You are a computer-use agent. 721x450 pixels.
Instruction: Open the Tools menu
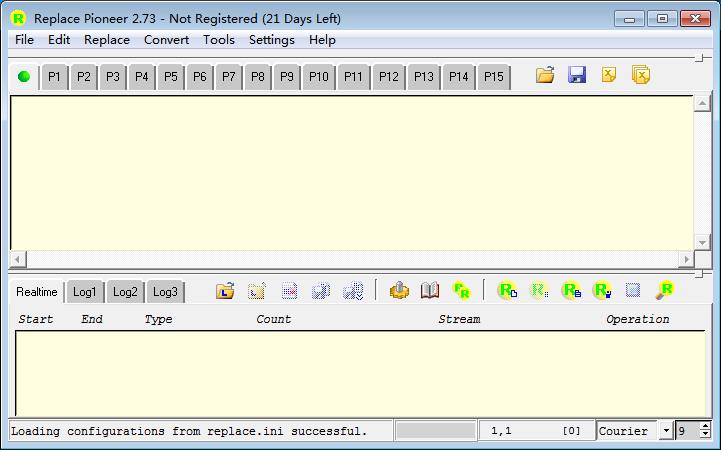(219, 40)
